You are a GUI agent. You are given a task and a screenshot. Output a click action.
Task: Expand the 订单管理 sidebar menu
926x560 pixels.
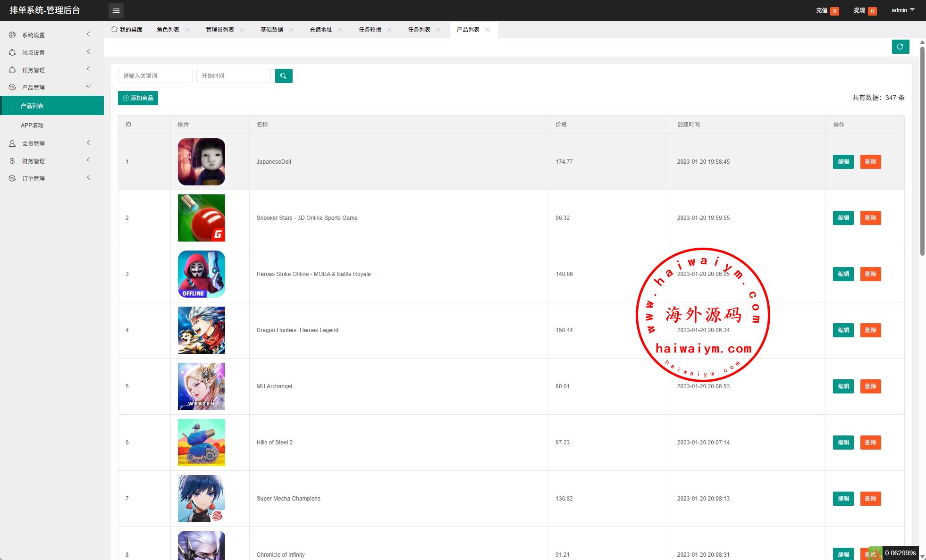[33, 178]
